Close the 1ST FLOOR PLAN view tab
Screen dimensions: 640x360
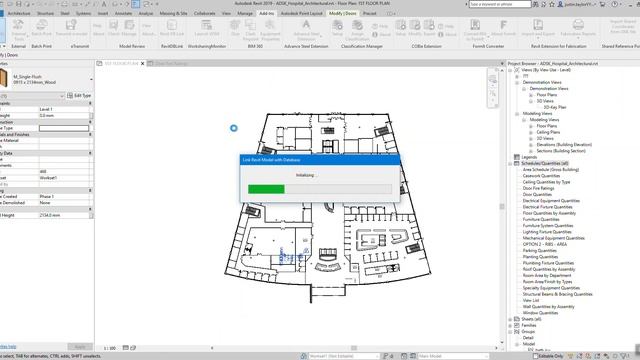(x=142, y=64)
